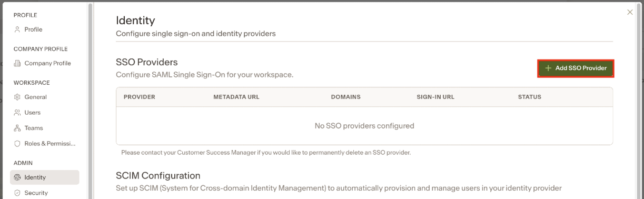Click the 'No SSO providers configured' message
Image resolution: width=644 pixels, height=199 pixels.
364,126
